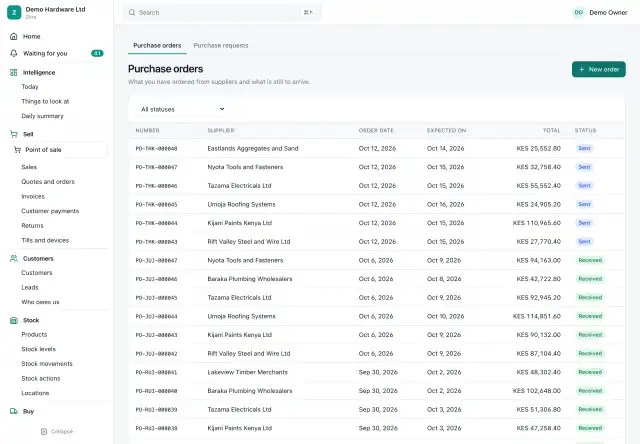Click the Intelligence section icon
Viewport: 640px width, 444px height.
pyautogui.click(x=13, y=72)
